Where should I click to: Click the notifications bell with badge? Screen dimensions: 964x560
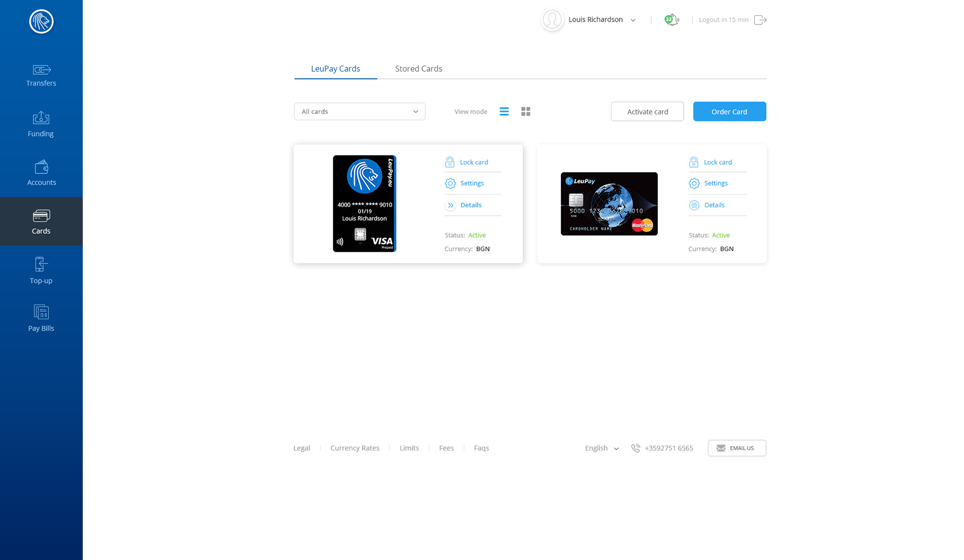[671, 20]
